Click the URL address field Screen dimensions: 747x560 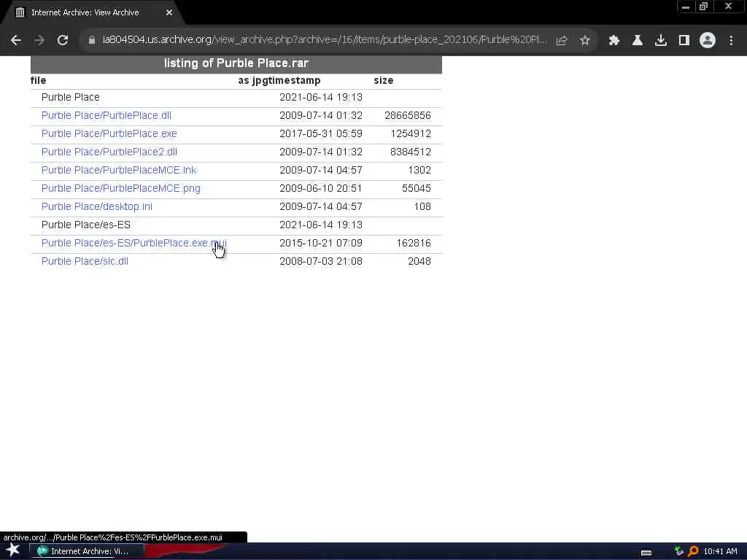coord(325,40)
